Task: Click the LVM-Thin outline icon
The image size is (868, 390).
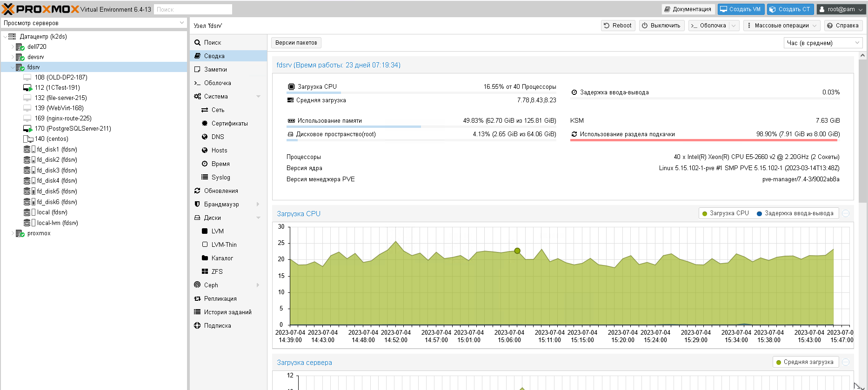Action: [205, 245]
